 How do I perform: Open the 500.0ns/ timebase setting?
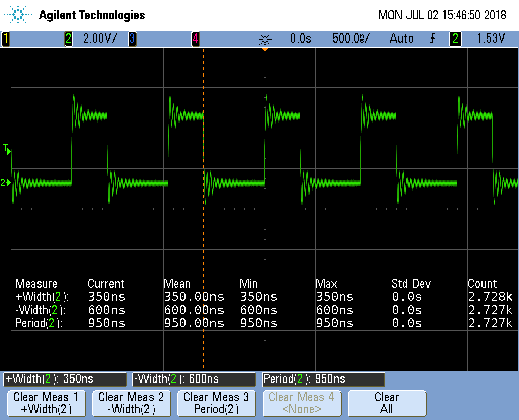351,39
